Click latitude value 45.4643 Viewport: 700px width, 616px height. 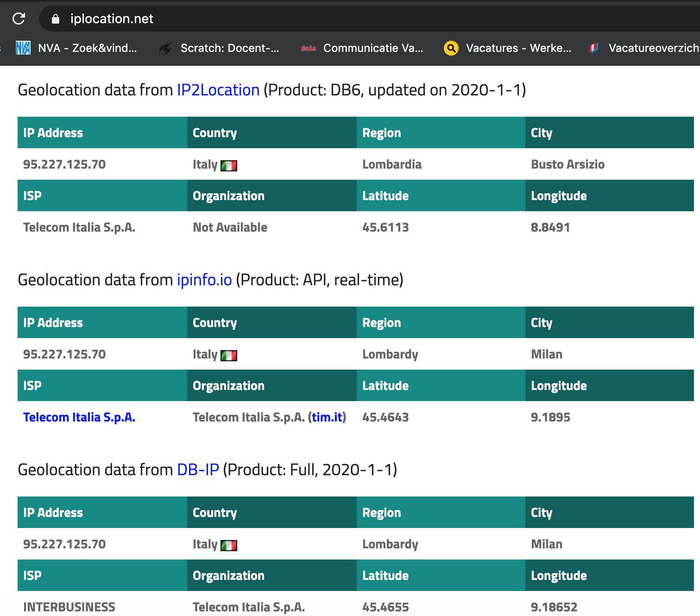click(x=385, y=417)
